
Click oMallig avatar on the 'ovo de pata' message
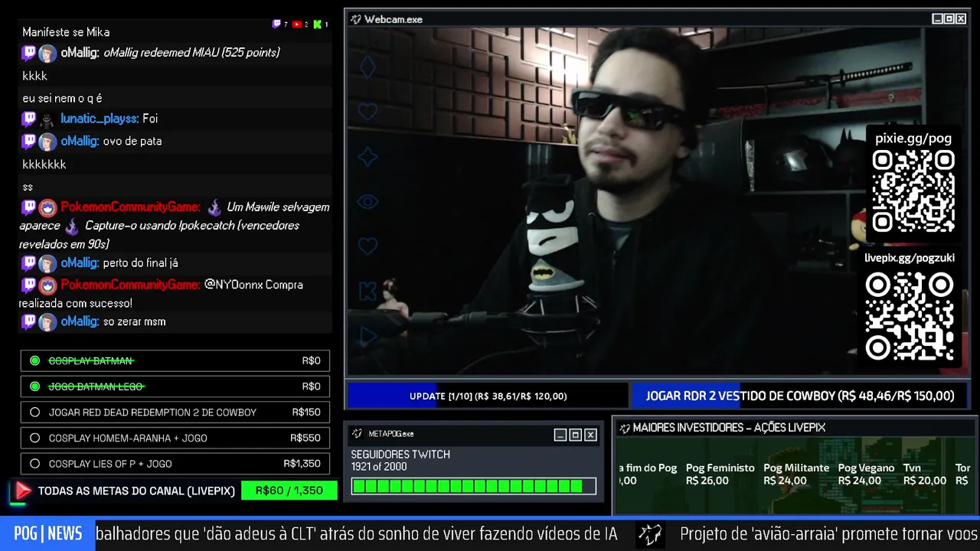(x=47, y=142)
